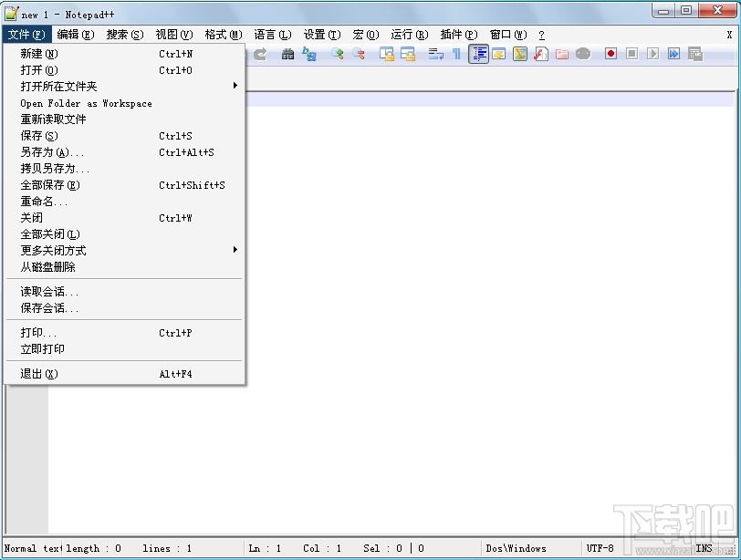Click the Redo arrow icon
Screen dimensions: 741x560
258,54
